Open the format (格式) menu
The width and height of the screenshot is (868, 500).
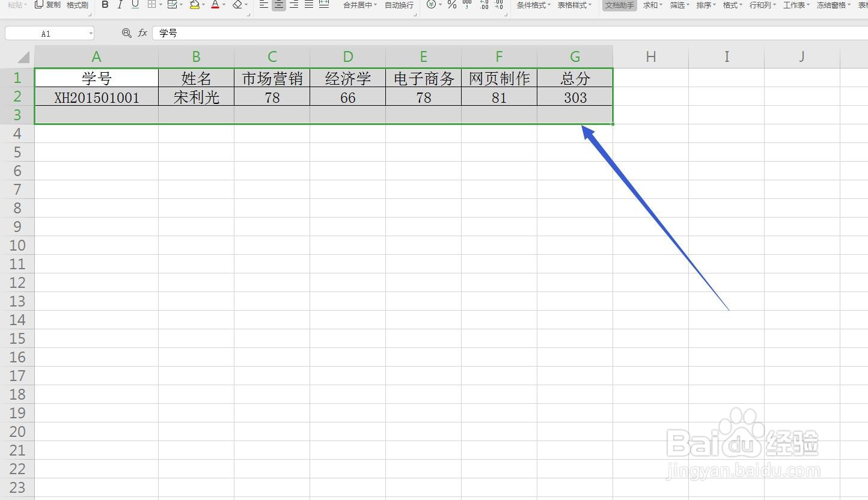point(733,5)
